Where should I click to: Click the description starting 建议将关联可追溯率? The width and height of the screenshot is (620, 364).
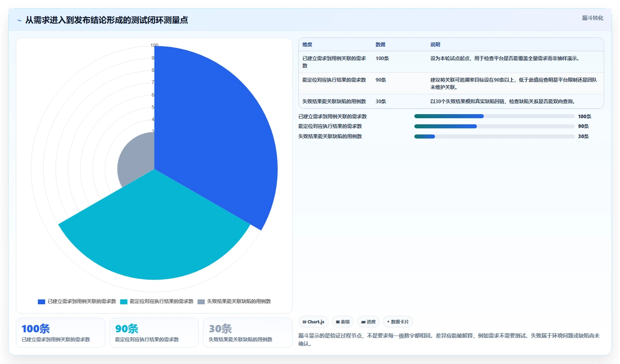tap(514, 83)
